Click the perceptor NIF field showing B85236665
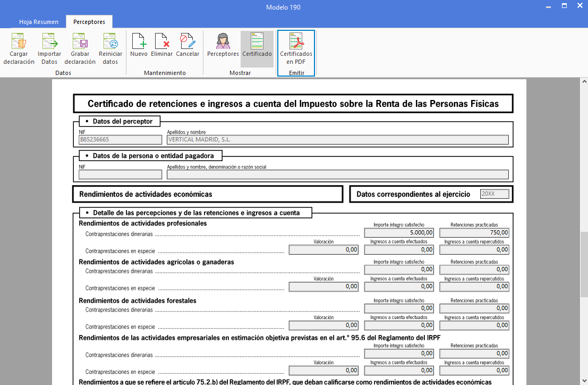This screenshot has width=588, height=385. click(x=120, y=139)
